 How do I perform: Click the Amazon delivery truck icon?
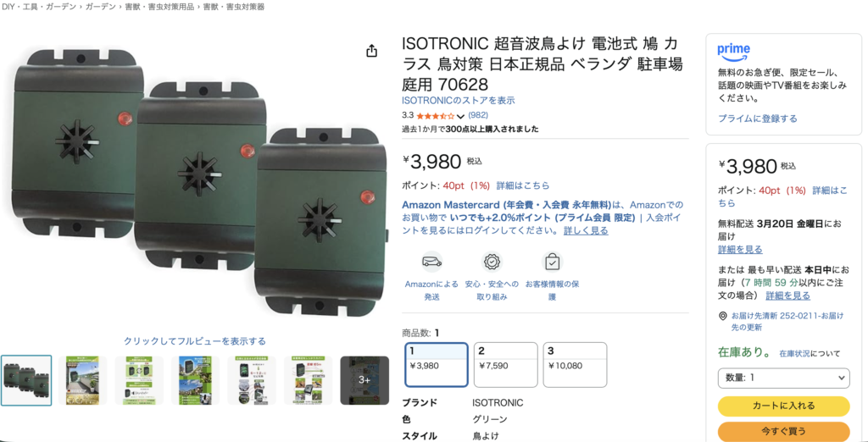tap(431, 262)
